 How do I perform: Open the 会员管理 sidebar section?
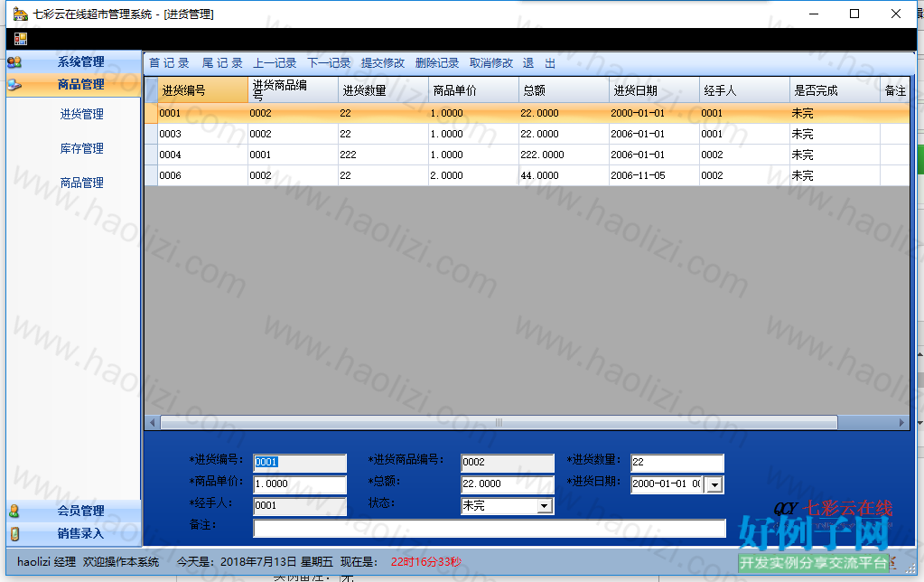74,512
